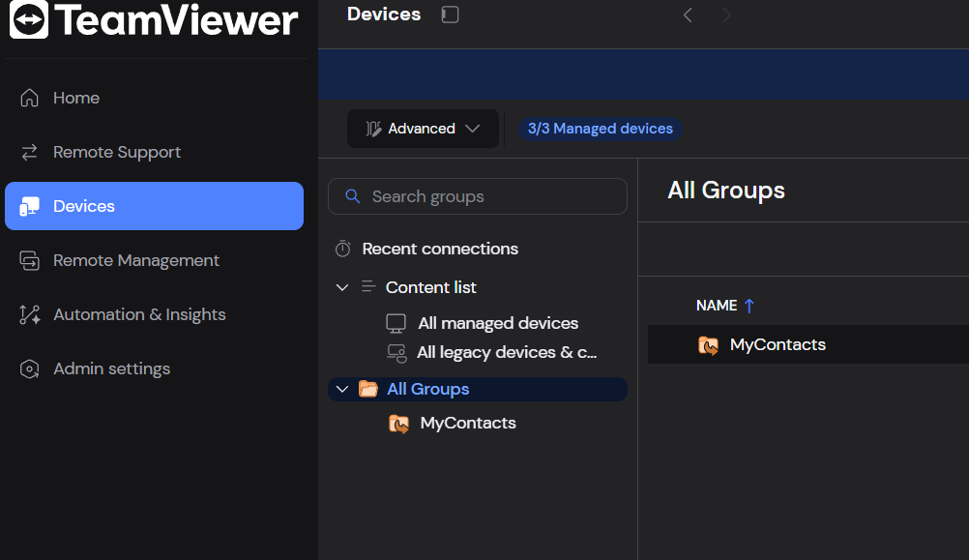Click the Remote Management icon
This screenshot has height=560, width=969.
pyautogui.click(x=29, y=260)
